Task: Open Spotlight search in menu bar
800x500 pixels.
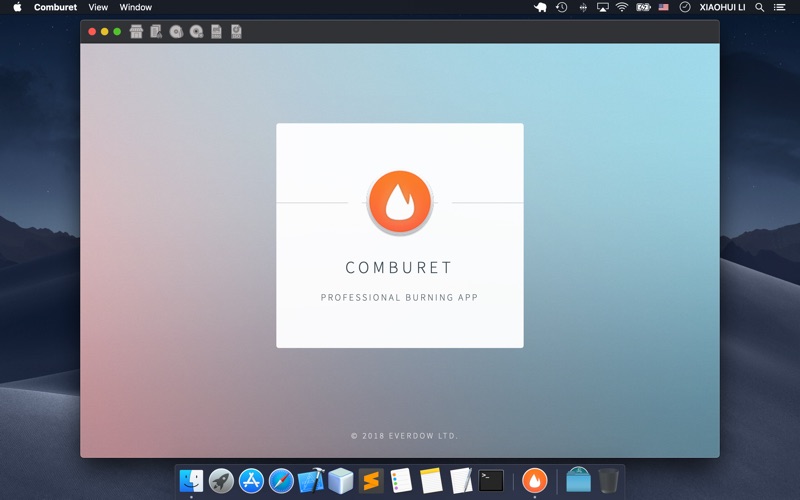Action: tap(760, 7)
